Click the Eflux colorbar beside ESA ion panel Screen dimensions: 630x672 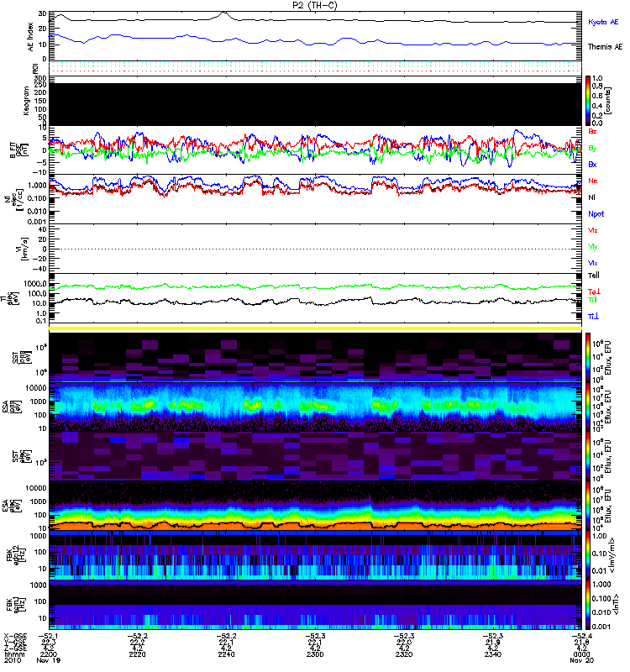coord(588,407)
